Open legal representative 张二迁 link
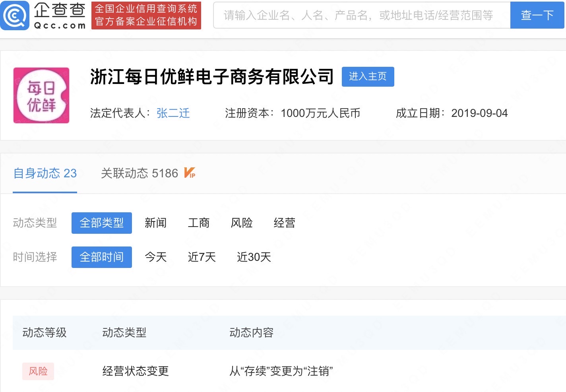Screen dimensions: 566x392 (173, 113)
